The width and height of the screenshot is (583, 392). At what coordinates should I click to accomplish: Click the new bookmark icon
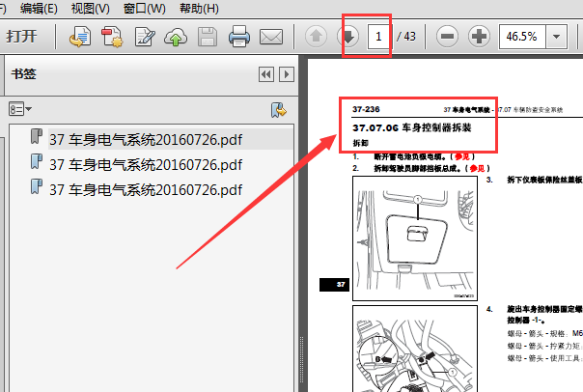pyautogui.click(x=279, y=110)
